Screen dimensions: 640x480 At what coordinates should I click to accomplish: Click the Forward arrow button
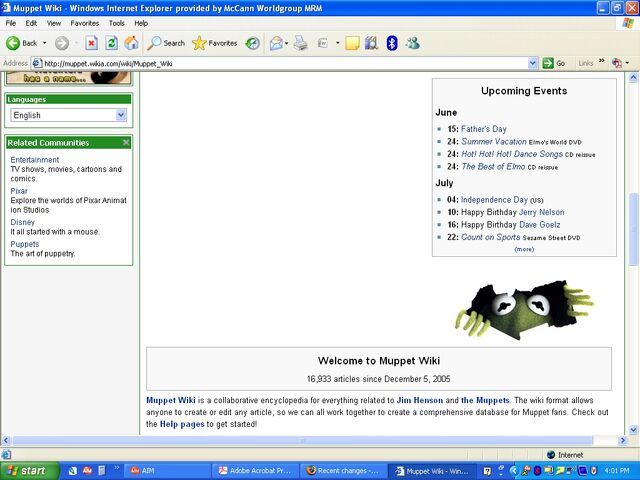(x=62, y=43)
